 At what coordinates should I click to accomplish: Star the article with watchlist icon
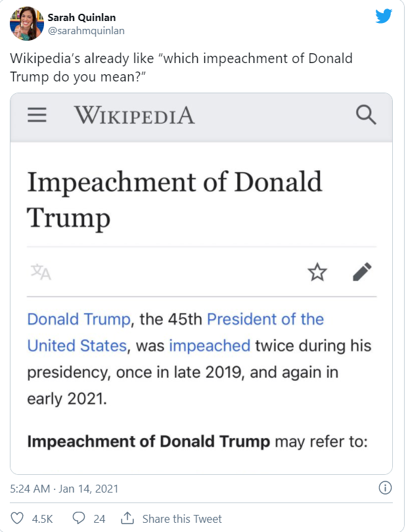point(317,272)
